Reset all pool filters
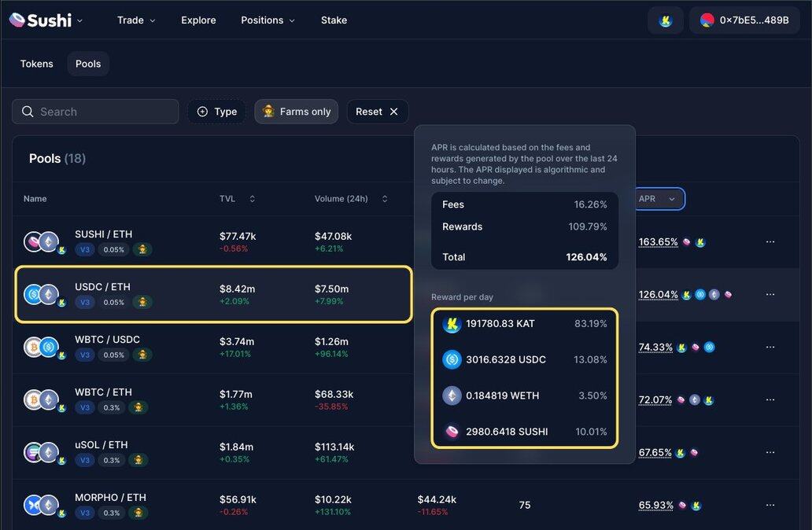 tap(377, 112)
